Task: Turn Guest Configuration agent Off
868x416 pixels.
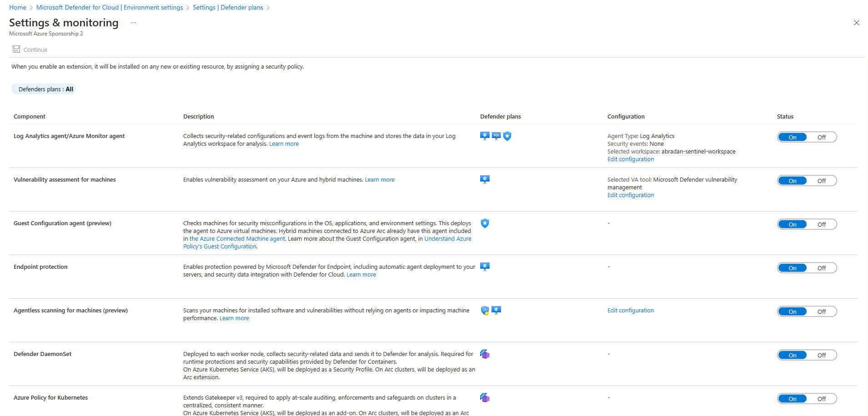Action: (822, 224)
